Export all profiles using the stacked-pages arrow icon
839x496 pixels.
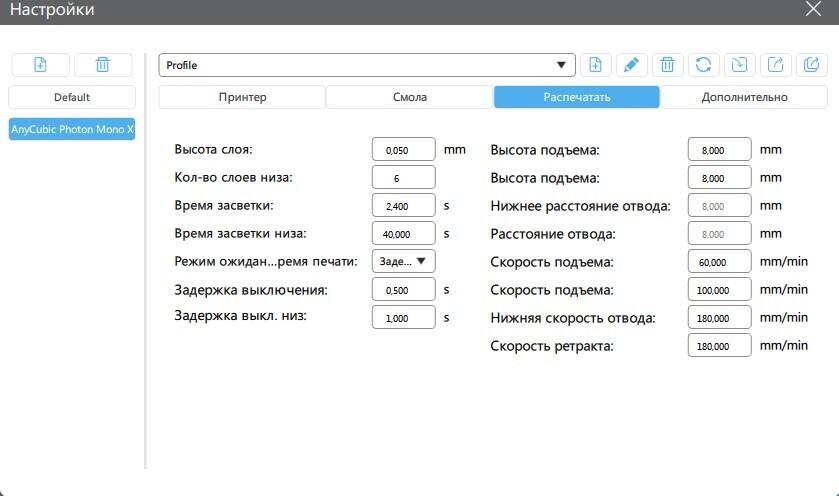tap(811, 65)
